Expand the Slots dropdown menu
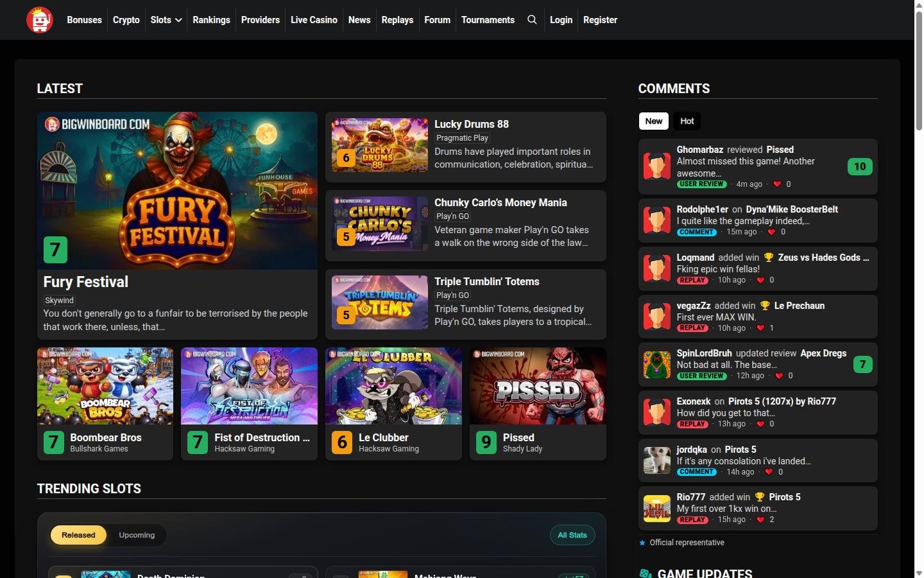Viewport: 924px width, 578px height. click(x=166, y=20)
